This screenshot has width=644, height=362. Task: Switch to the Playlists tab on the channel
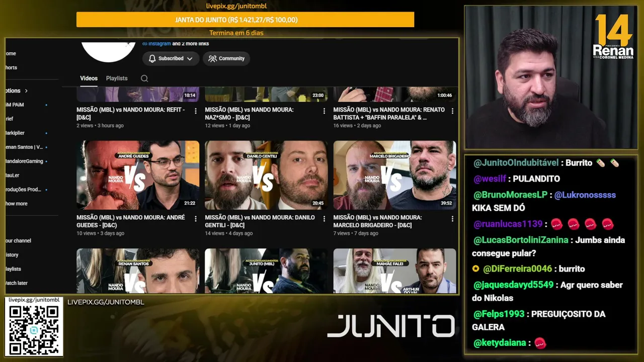[x=117, y=78]
